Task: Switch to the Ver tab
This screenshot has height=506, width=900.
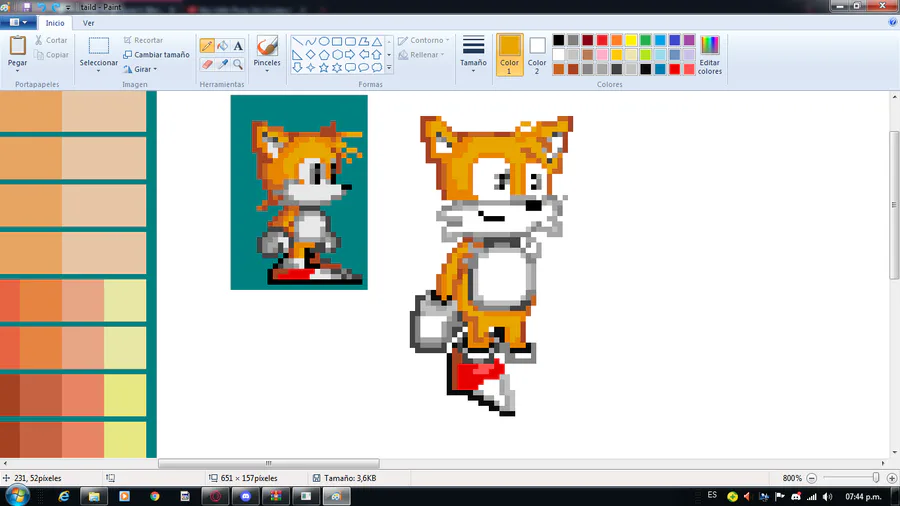Action: pos(88,23)
